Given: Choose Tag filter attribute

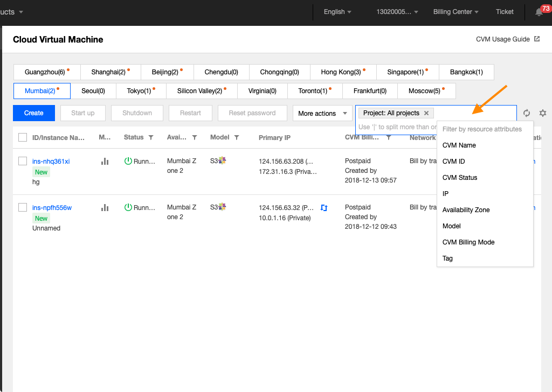Looking at the screenshot, I should [x=485, y=258].
